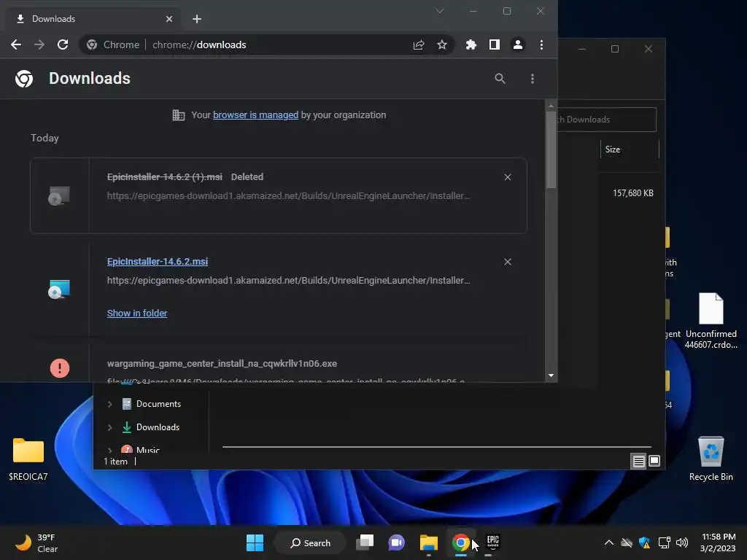747x560 pixels.
Task: Click the Chrome forward arrow
Action: tap(39, 44)
